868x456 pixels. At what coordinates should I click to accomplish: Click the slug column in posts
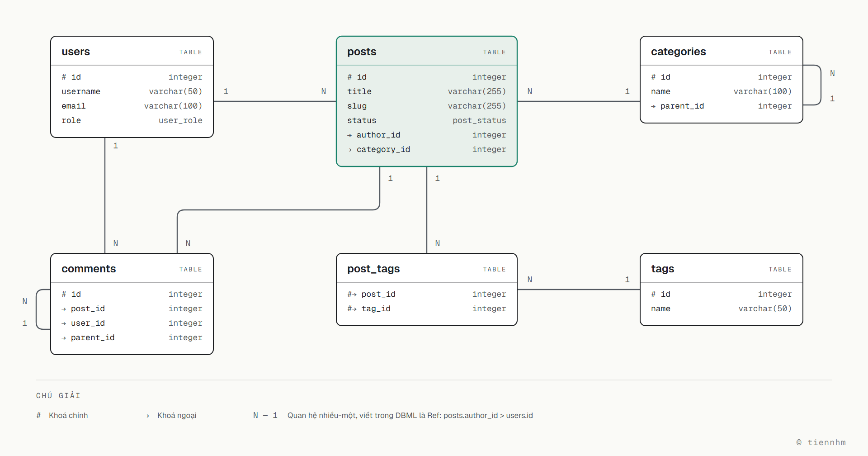(x=357, y=106)
